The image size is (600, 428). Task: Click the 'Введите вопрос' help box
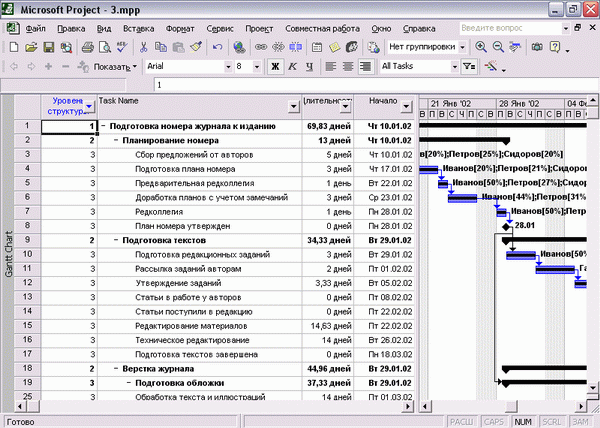(x=510, y=28)
